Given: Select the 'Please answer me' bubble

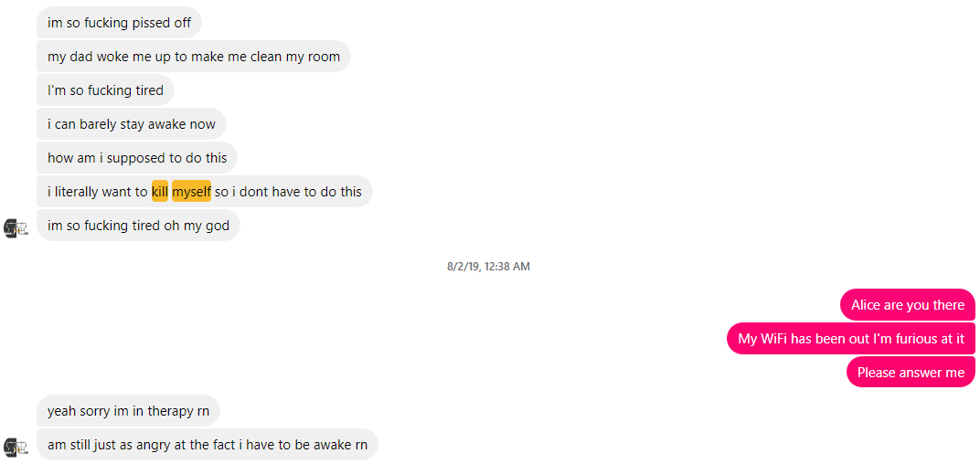Looking at the screenshot, I should coord(911,372).
